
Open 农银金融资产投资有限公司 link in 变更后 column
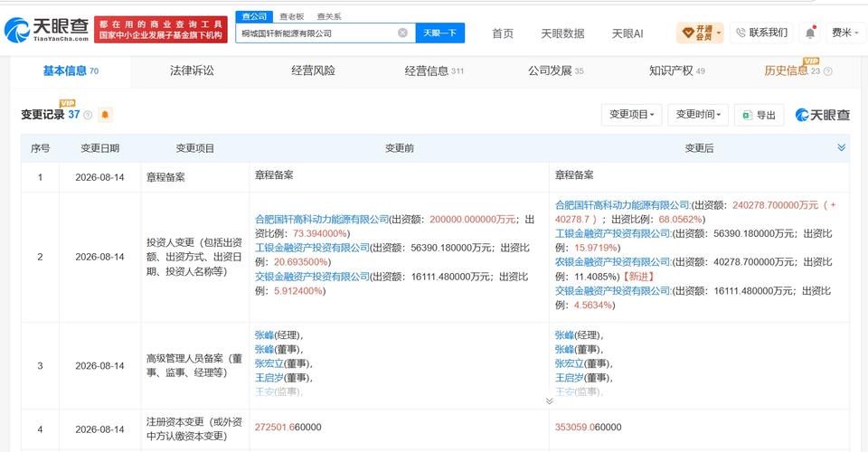(x=613, y=261)
